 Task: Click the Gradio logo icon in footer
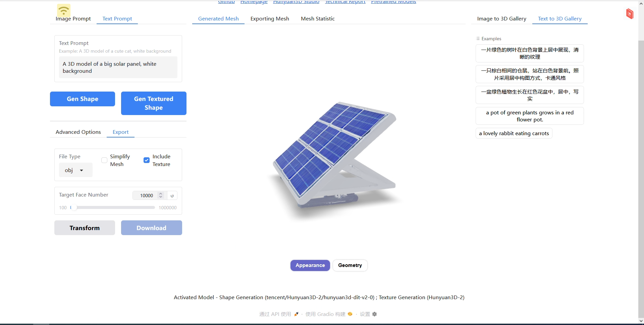(350, 314)
